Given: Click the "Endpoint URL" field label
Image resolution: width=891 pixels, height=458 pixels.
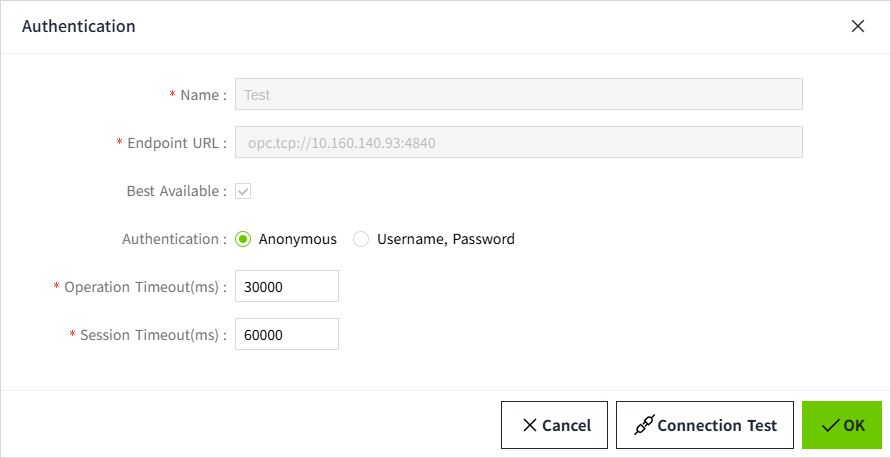Looking at the screenshot, I should pos(174,143).
